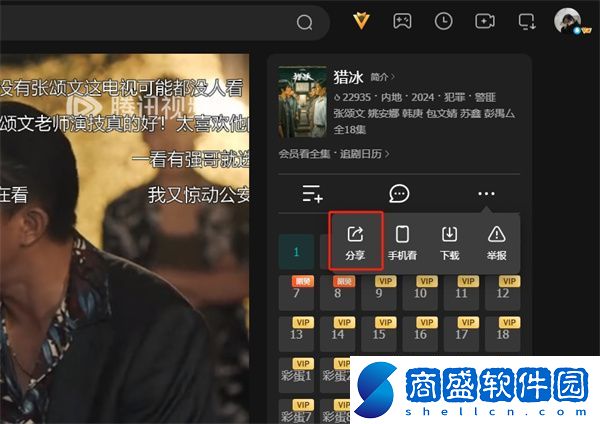600x424 pixels.
Task: Click actor name 张颂文
Action: (x=349, y=114)
